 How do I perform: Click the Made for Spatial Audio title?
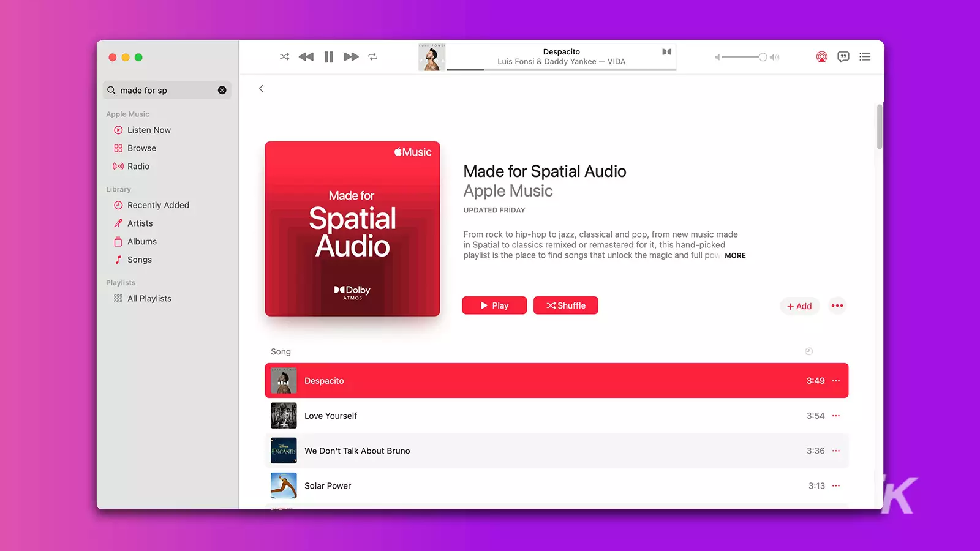click(545, 171)
